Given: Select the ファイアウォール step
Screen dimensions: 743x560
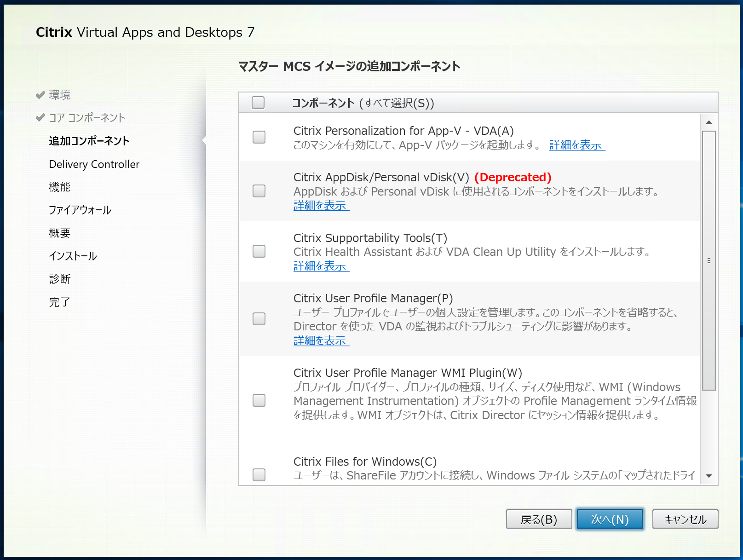Looking at the screenshot, I should (x=80, y=210).
